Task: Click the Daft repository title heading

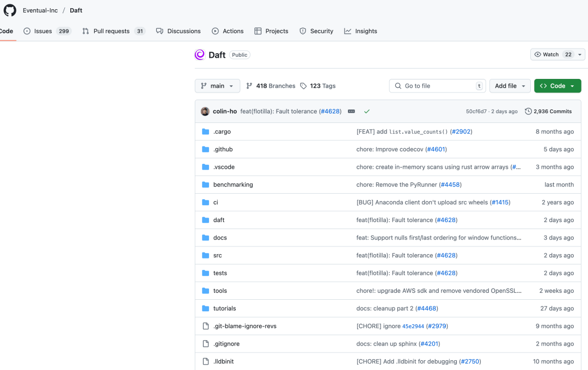Action: tap(217, 55)
